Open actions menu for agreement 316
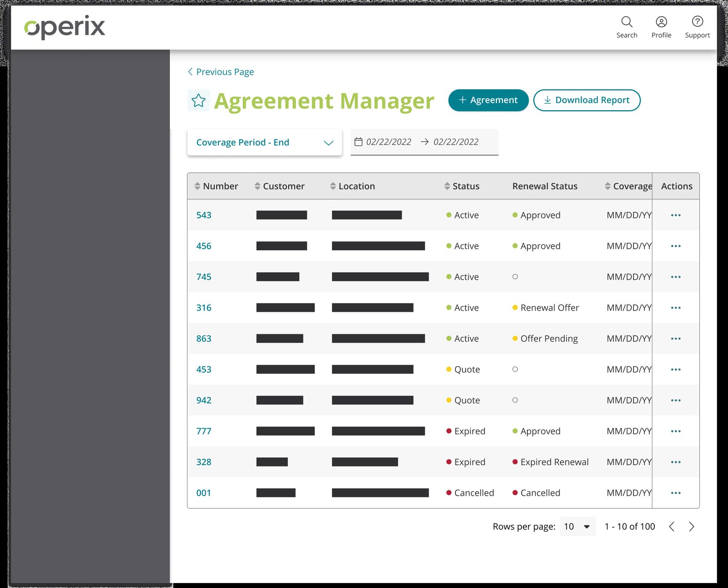The width and height of the screenshot is (728, 588). pos(676,308)
